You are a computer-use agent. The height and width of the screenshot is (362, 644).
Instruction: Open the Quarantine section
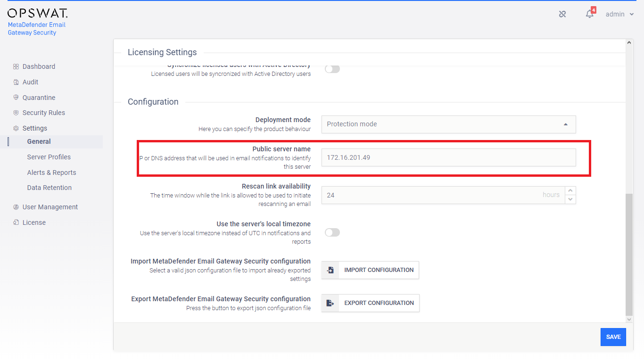point(39,98)
